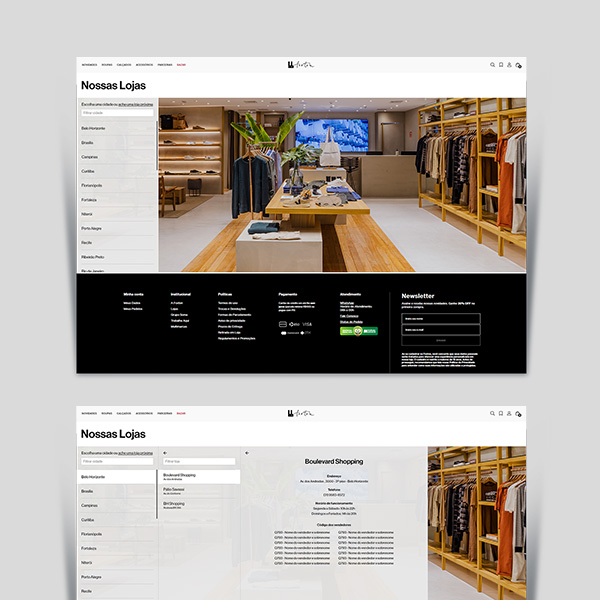Select Pátio Savassi in the store list
The height and width of the screenshot is (600, 600).
176,491
